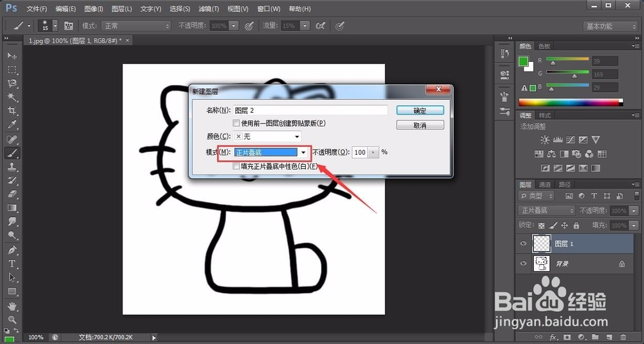Select the Rectangular Marquee tool
Screen dimensions: 644x344
click(12, 70)
